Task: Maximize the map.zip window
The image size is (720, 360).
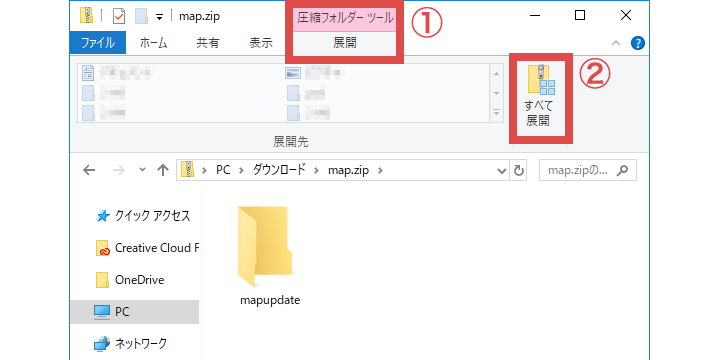Action: pyautogui.click(x=580, y=16)
